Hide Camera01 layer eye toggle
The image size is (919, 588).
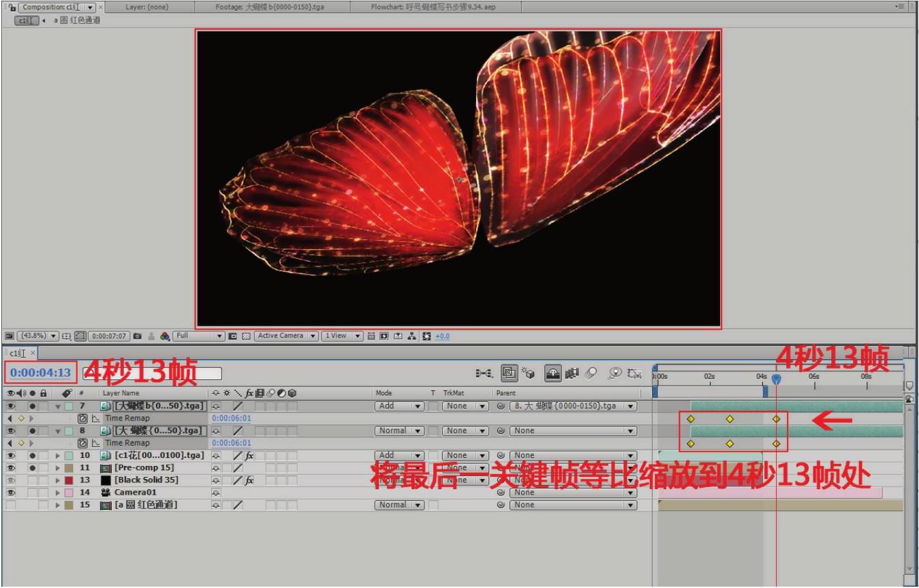[10, 493]
